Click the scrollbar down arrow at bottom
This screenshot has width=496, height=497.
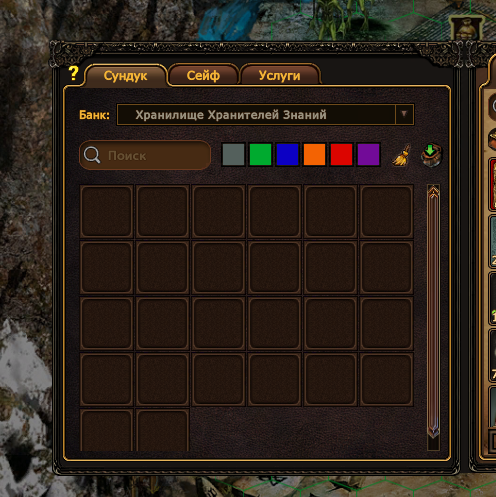(x=433, y=431)
